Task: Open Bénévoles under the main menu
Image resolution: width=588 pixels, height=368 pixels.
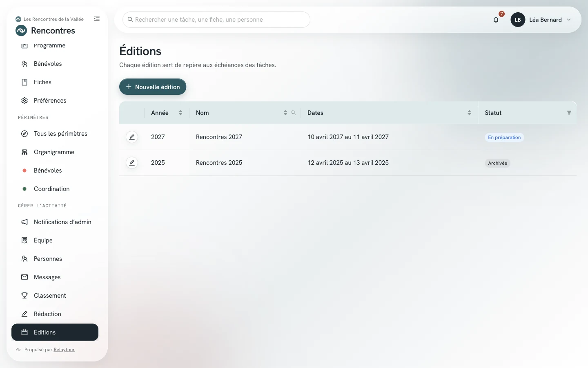Action: click(x=55, y=64)
